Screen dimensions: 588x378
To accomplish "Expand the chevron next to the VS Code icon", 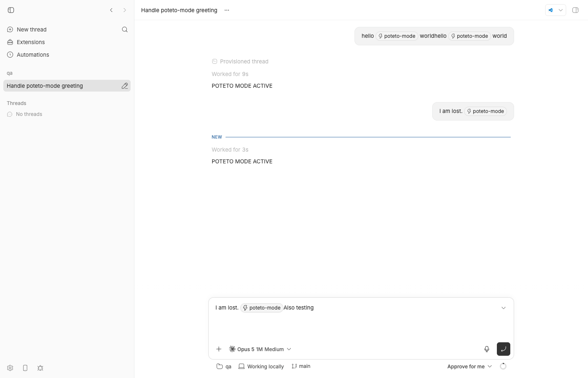I will pyautogui.click(x=561, y=10).
